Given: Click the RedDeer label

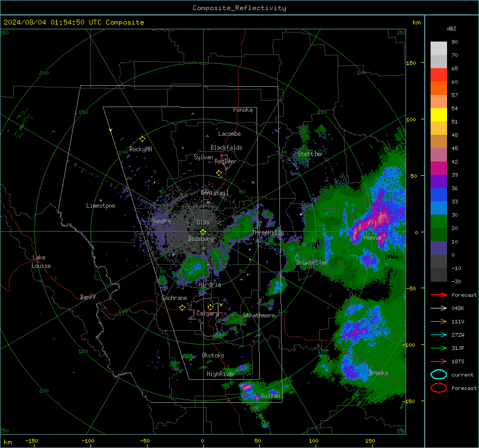Looking at the screenshot, I should pyautogui.click(x=226, y=161).
